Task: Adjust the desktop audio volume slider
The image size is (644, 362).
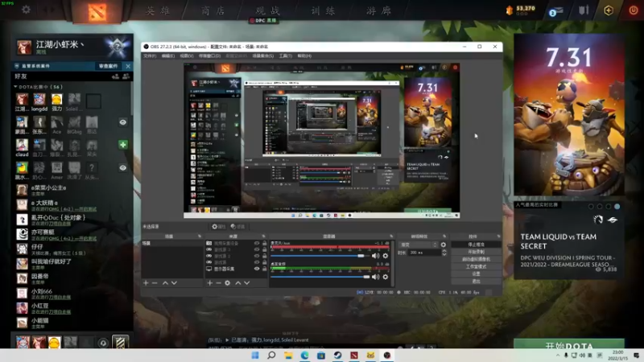Action: click(x=320, y=277)
